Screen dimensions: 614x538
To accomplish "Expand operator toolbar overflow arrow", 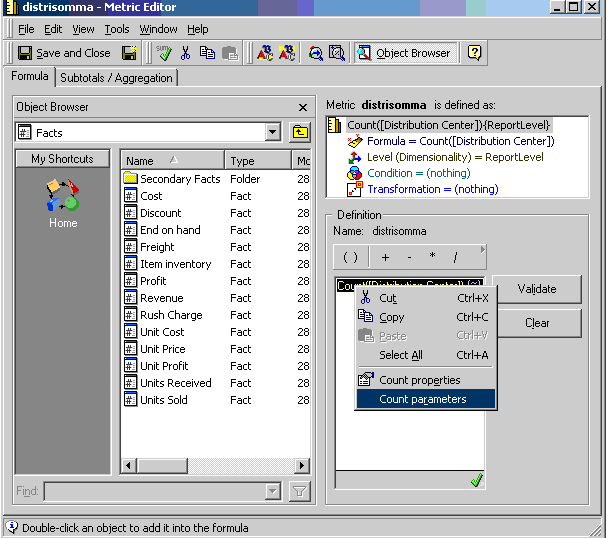I will (x=482, y=249).
